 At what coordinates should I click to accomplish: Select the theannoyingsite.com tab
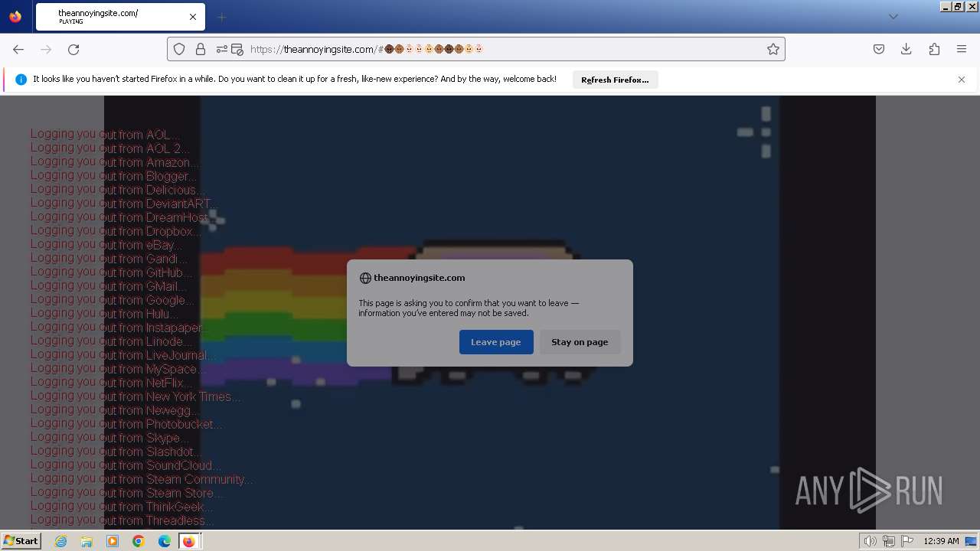pyautogui.click(x=120, y=17)
